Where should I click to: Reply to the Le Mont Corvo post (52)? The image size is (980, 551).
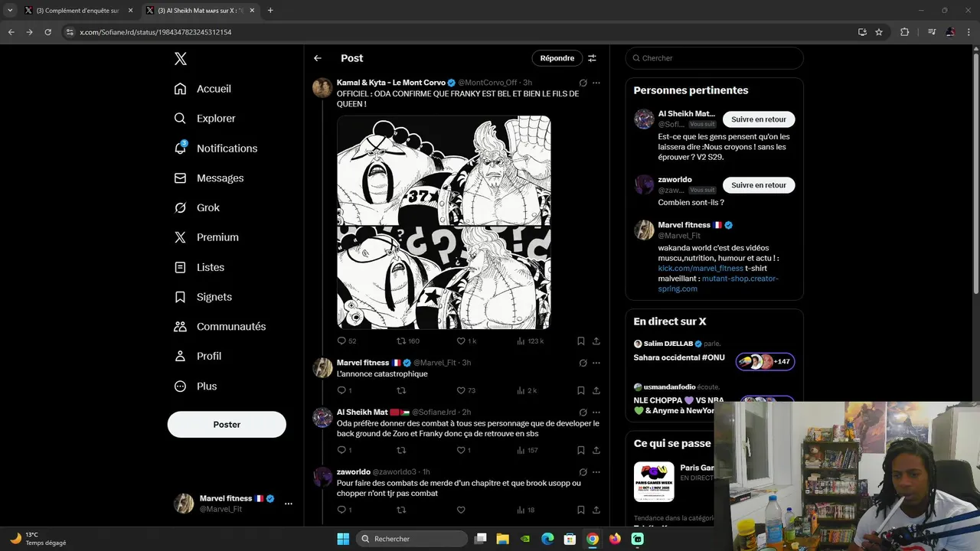click(x=347, y=341)
